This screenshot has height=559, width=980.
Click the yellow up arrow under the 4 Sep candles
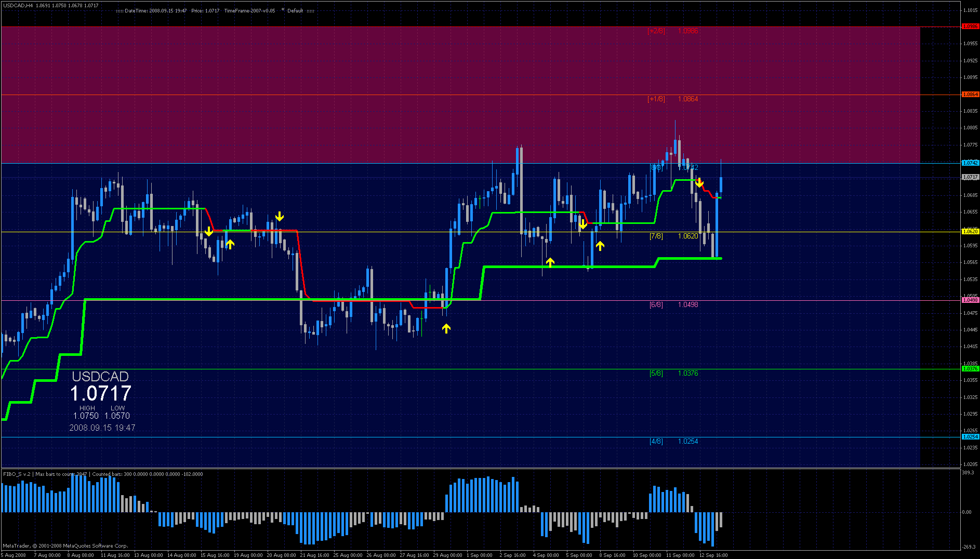click(x=550, y=262)
